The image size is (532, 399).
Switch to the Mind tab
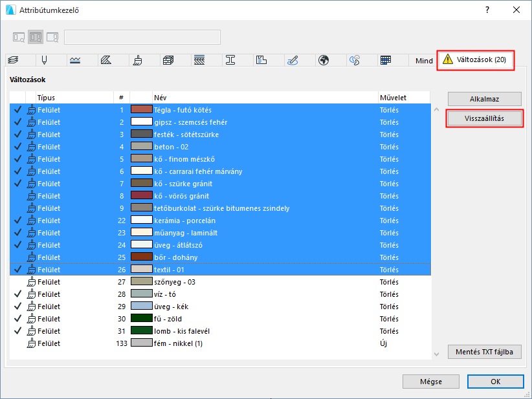(x=424, y=61)
